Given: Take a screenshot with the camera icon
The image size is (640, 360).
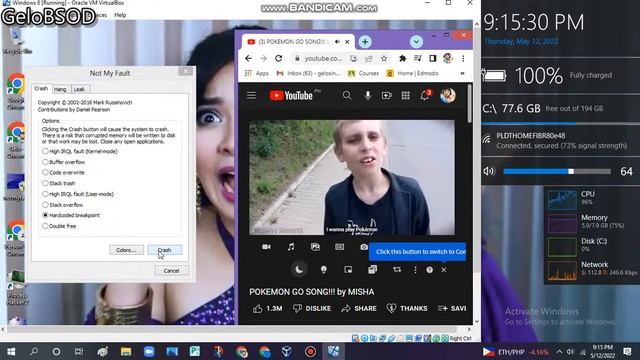Looking at the screenshot, I should [364, 247].
